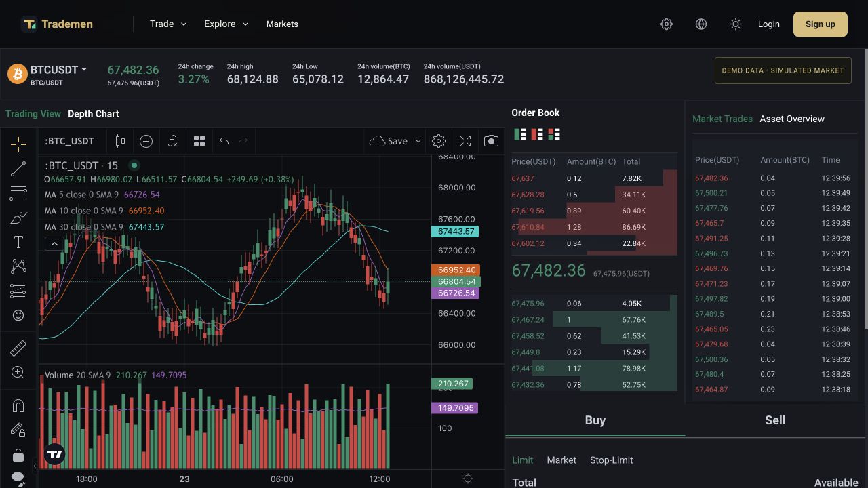Open the BTCUSDT pair selector dropdown

(x=58, y=70)
